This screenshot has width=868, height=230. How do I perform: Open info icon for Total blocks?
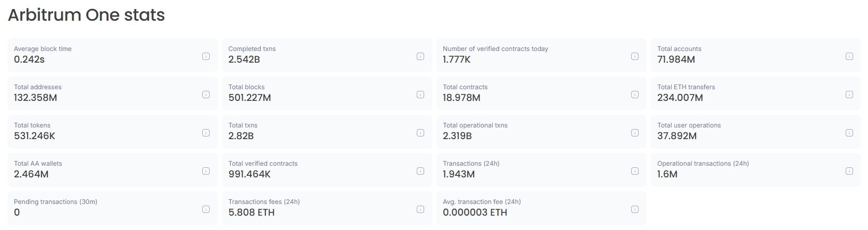coord(420,95)
